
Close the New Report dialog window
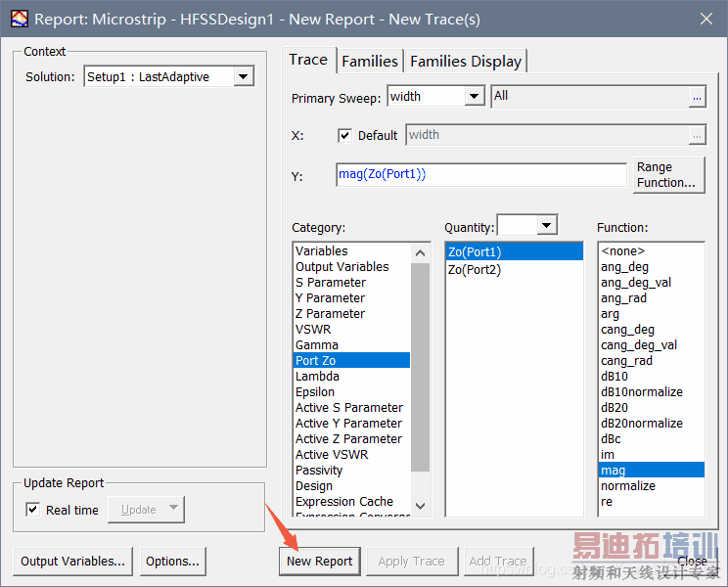[x=706, y=19]
